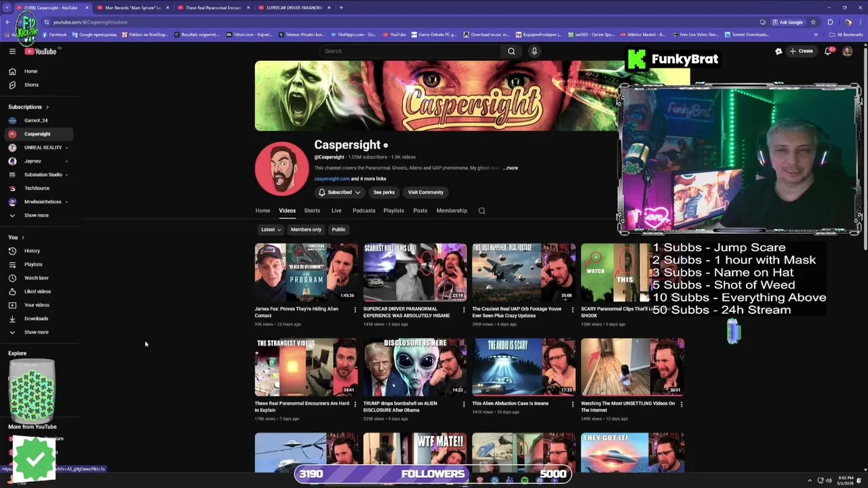Open the Subscribed notification dropdown
The image size is (868, 488).
click(x=339, y=192)
